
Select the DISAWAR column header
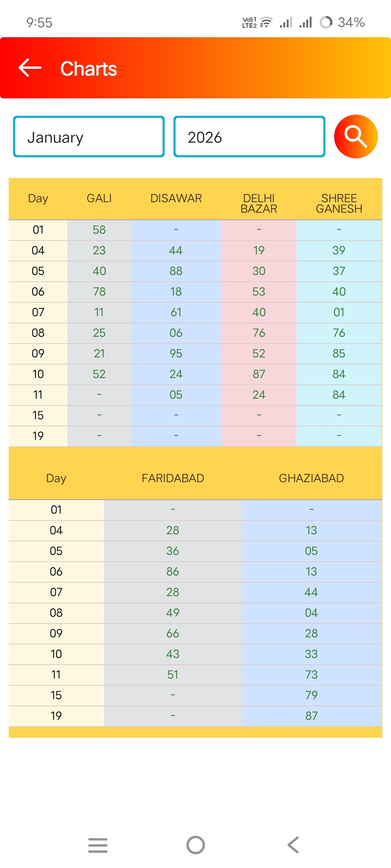click(176, 199)
